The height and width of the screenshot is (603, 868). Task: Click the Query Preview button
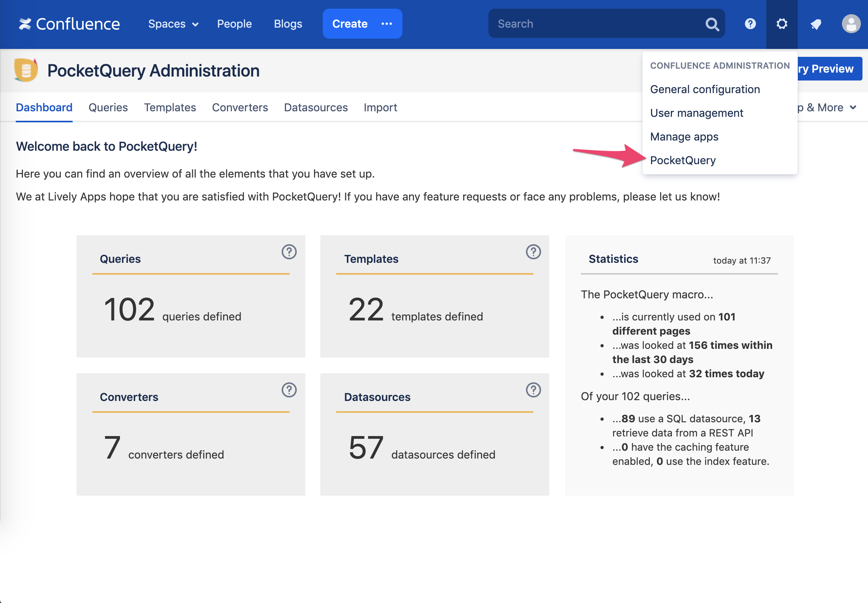[x=830, y=69]
